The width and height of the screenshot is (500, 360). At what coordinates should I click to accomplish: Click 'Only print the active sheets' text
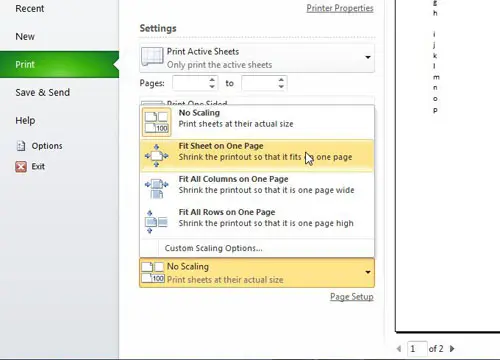click(x=219, y=65)
